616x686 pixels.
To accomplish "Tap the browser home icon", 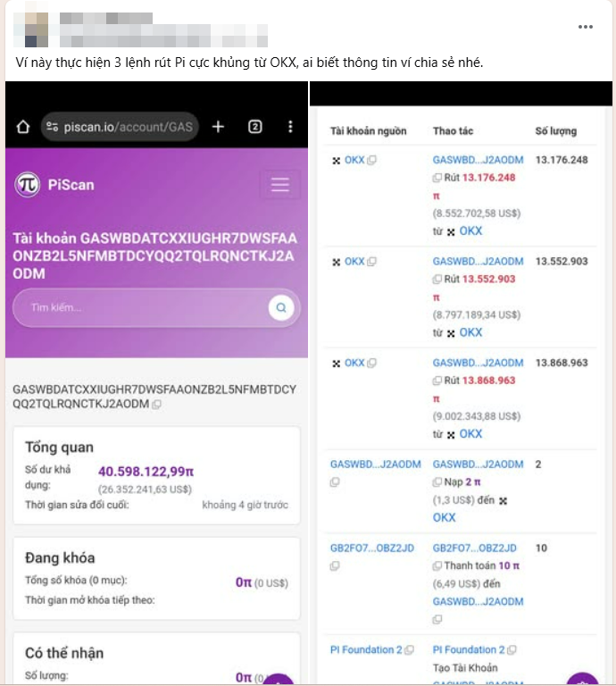I will [23, 127].
